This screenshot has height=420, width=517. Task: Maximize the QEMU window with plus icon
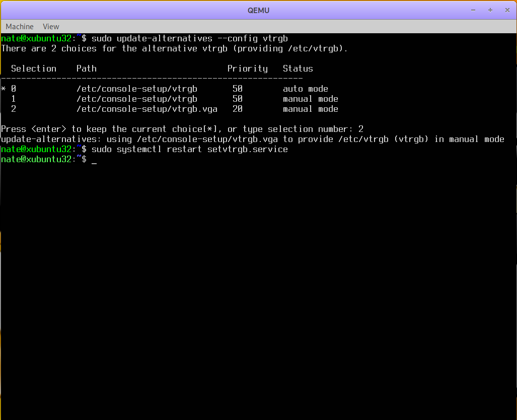(x=490, y=10)
